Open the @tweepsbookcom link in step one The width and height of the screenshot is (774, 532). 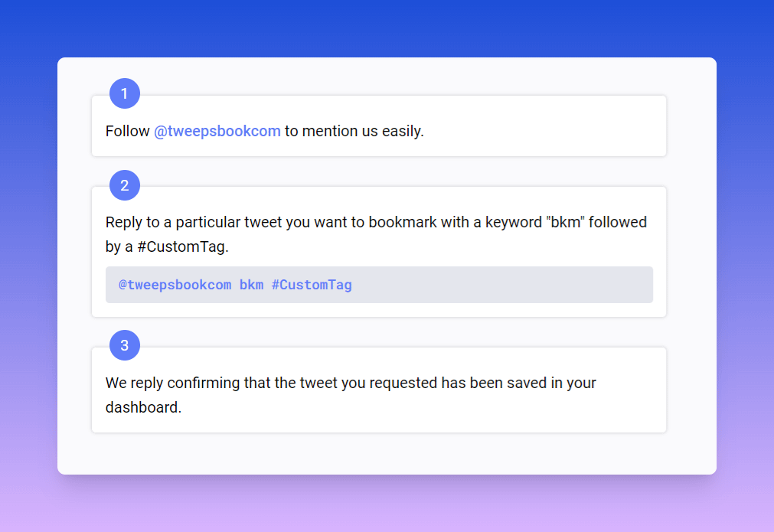click(x=217, y=131)
